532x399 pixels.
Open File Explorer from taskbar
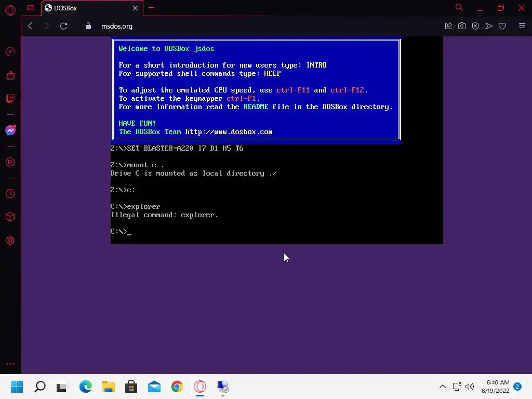[x=108, y=387]
